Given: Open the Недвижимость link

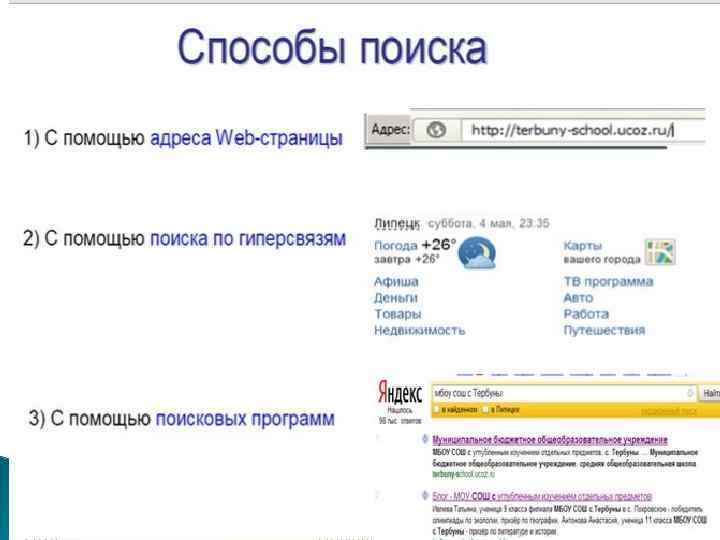Looking at the screenshot, I should pos(419,330).
